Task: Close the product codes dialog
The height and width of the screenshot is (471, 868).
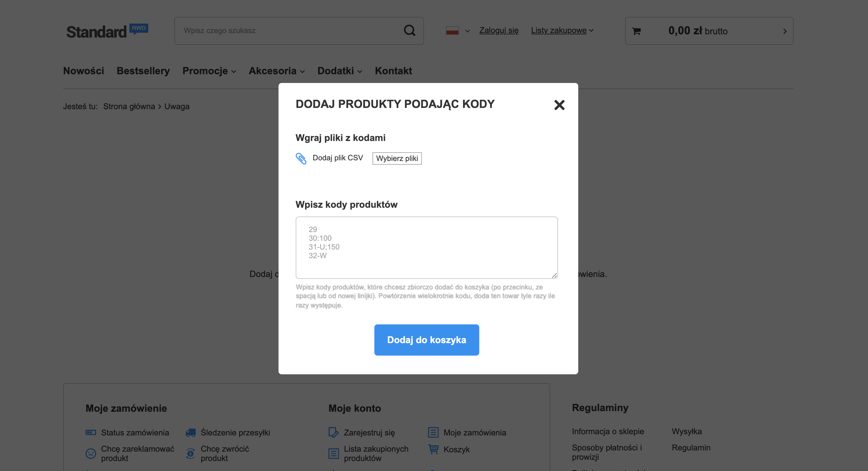Action: click(x=559, y=105)
